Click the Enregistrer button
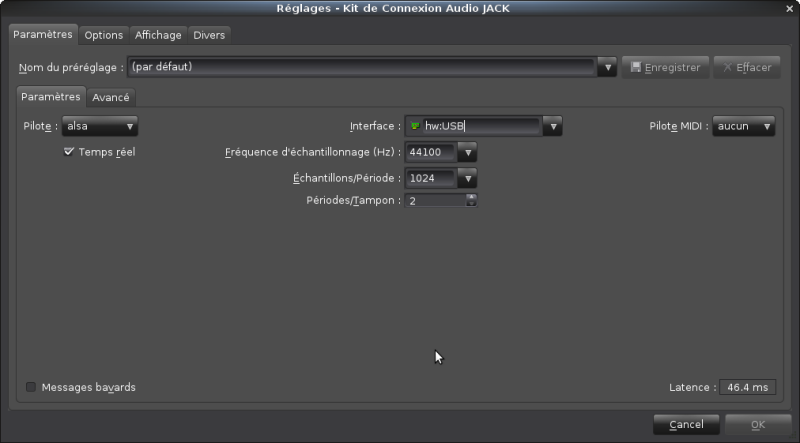800x443 pixels. [665, 67]
